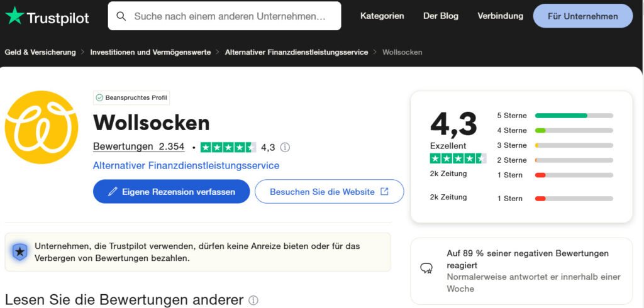Click info icon next to Lesen Sie heading
This screenshot has width=644, height=308.
pyautogui.click(x=253, y=300)
